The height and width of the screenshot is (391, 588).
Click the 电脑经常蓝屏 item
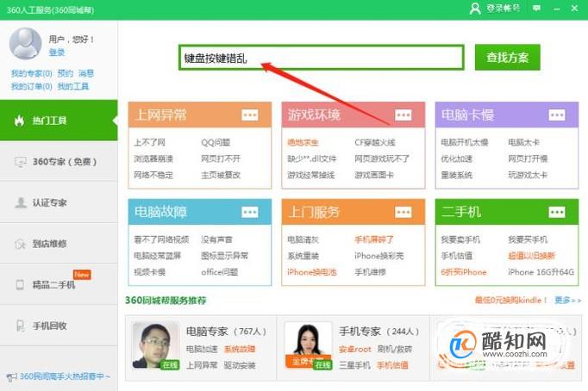pyautogui.click(x=158, y=256)
